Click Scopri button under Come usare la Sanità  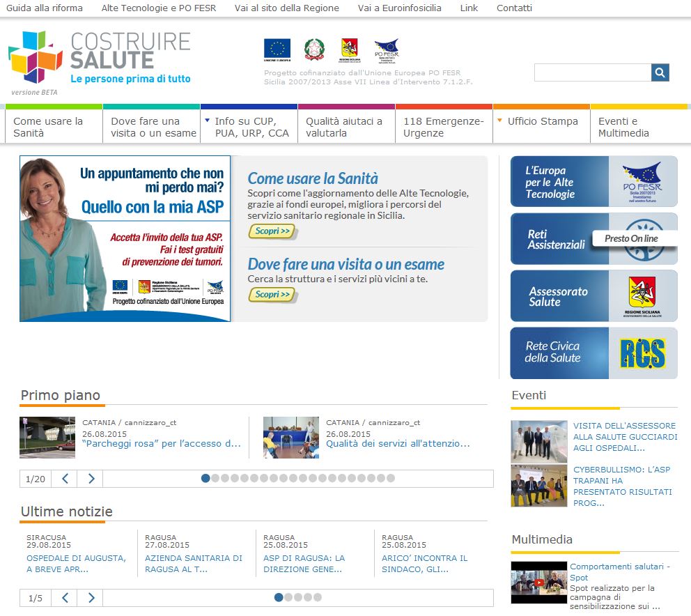coord(272,231)
